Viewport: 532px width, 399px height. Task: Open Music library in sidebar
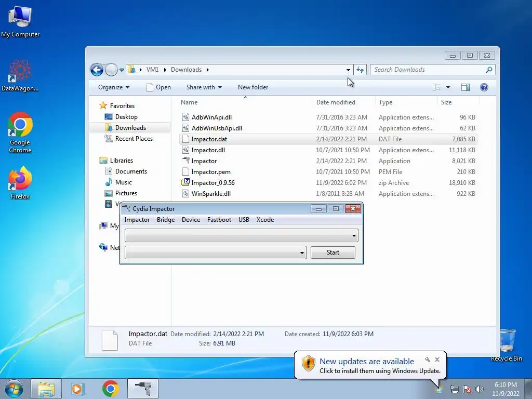(x=119, y=182)
